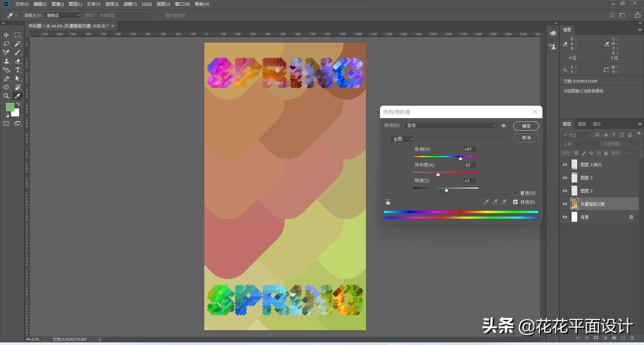Click the foreground green color swatch

[10, 107]
